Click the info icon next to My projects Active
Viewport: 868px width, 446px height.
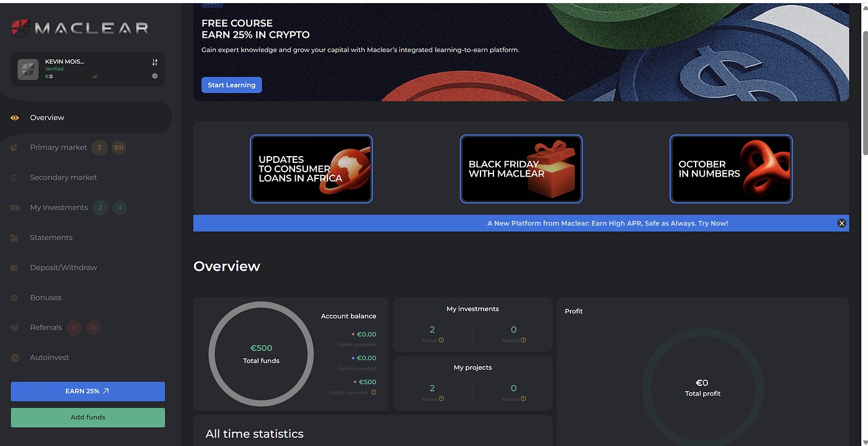pyautogui.click(x=441, y=399)
